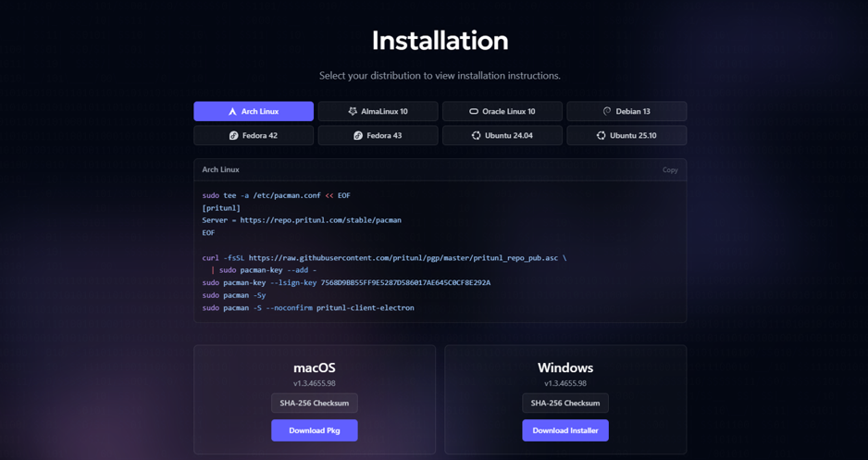This screenshot has height=460, width=868.
Task: Click the 'pritunl-client-electron' install command line
Action: pyautogui.click(x=308, y=308)
